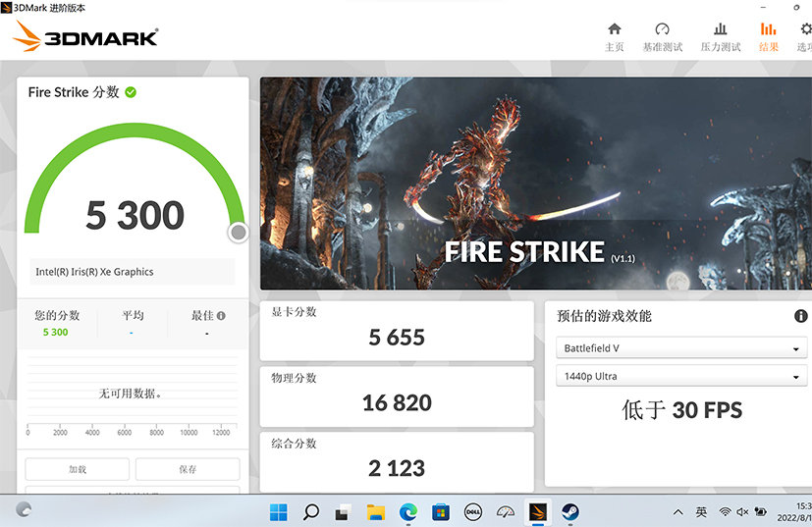Open the Windows Start menu
The width and height of the screenshot is (812, 527).
(279, 512)
